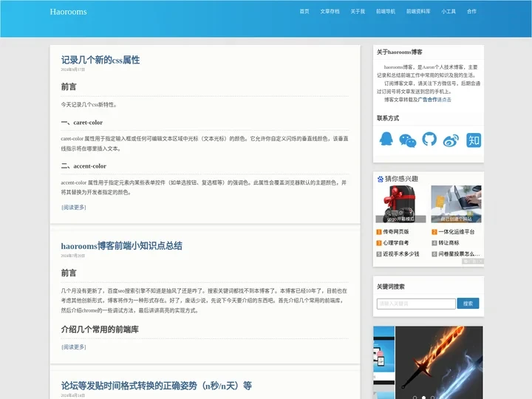Focus the keyword search input field
Image resolution: width=532 pixels, height=399 pixels.
(416, 304)
